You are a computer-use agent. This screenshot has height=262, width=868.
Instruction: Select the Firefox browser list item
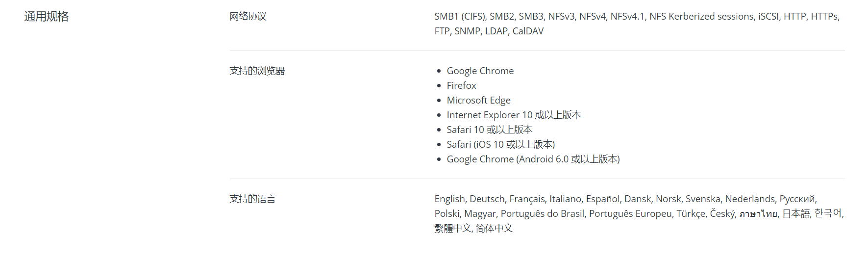click(461, 86)
